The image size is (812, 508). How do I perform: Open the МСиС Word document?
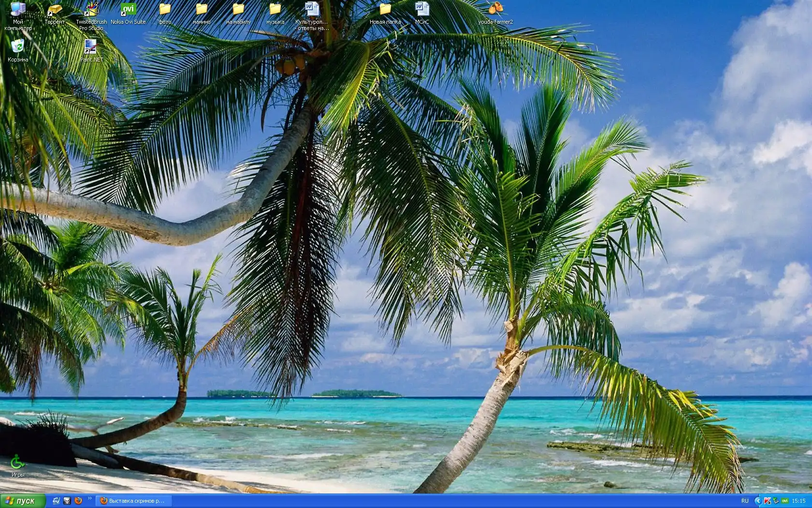(x=422, y=10)
